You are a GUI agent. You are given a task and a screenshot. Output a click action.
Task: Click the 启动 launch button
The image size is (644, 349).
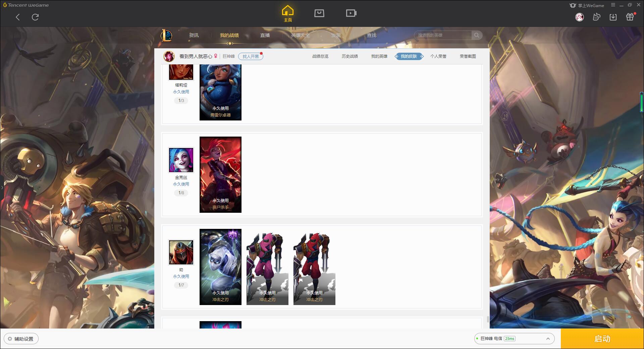[x=602, y=339]
